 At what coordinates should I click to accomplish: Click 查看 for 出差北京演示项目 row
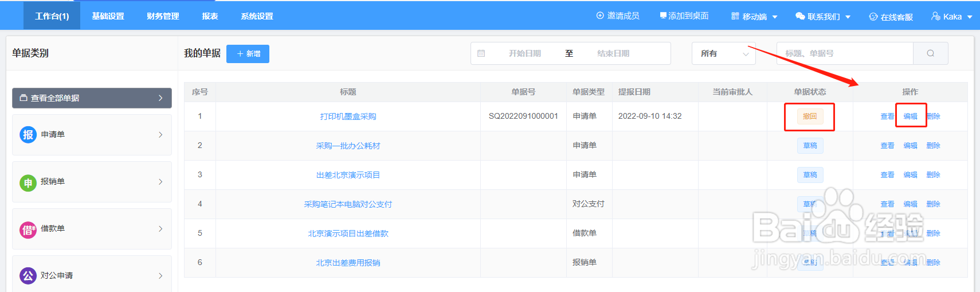coord(887,175)
